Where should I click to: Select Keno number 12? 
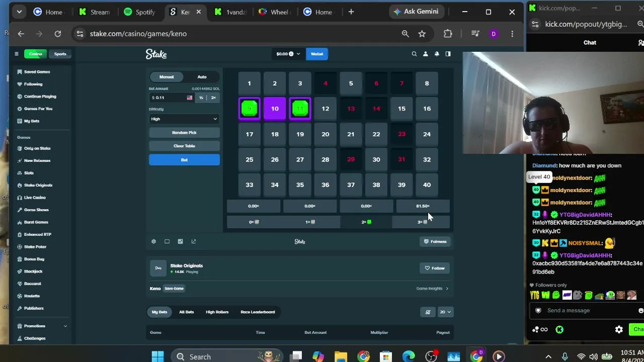[326, 109]
